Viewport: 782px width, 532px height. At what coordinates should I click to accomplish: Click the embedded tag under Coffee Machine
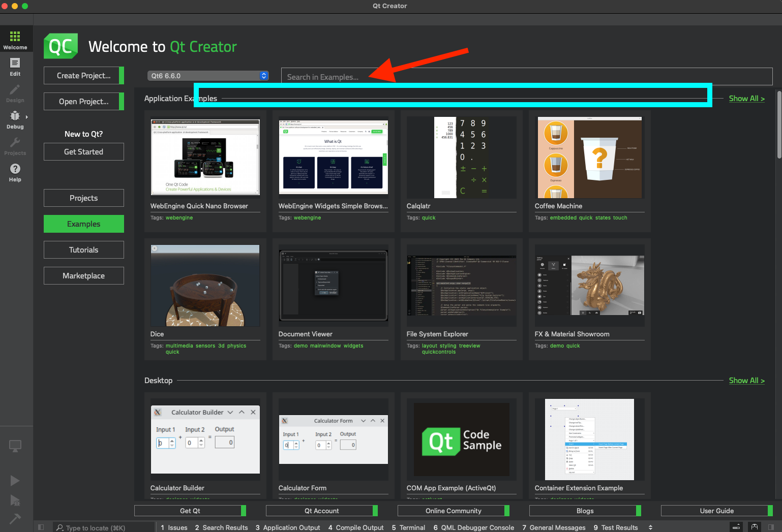(x=563, y=217)
